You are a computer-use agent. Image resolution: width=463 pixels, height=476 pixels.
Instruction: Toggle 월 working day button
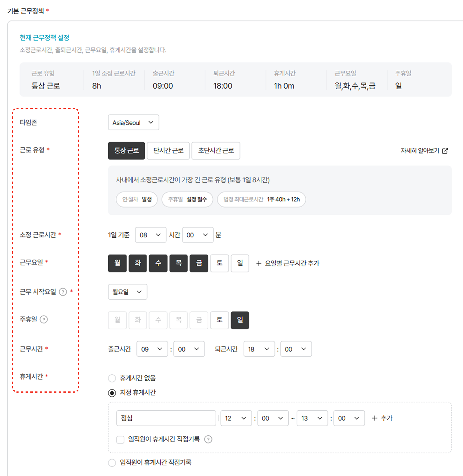117,263
